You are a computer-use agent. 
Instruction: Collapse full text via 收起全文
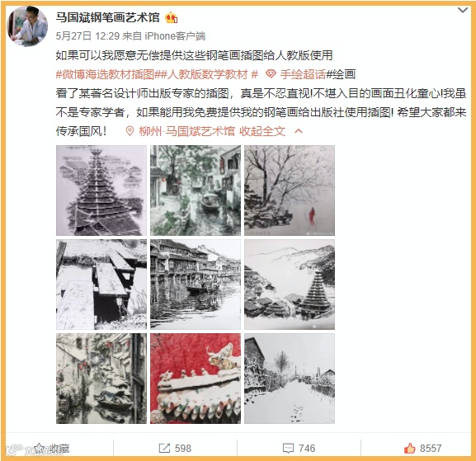[262, 131]
